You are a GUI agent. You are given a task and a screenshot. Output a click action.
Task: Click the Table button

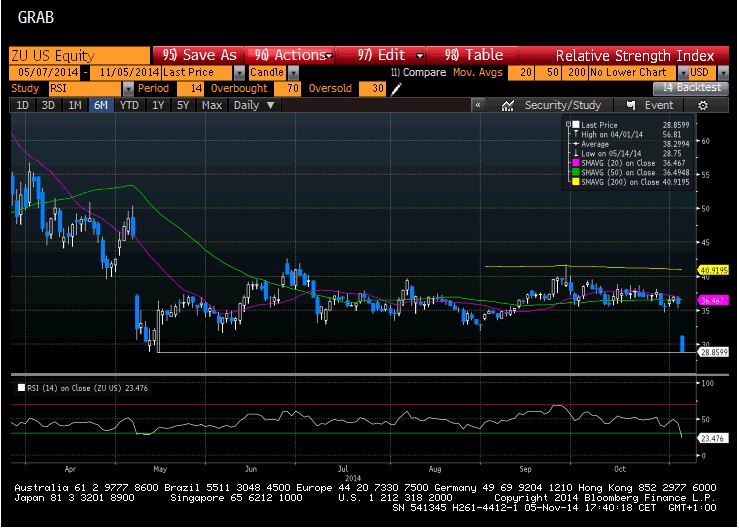pos(473,56)
